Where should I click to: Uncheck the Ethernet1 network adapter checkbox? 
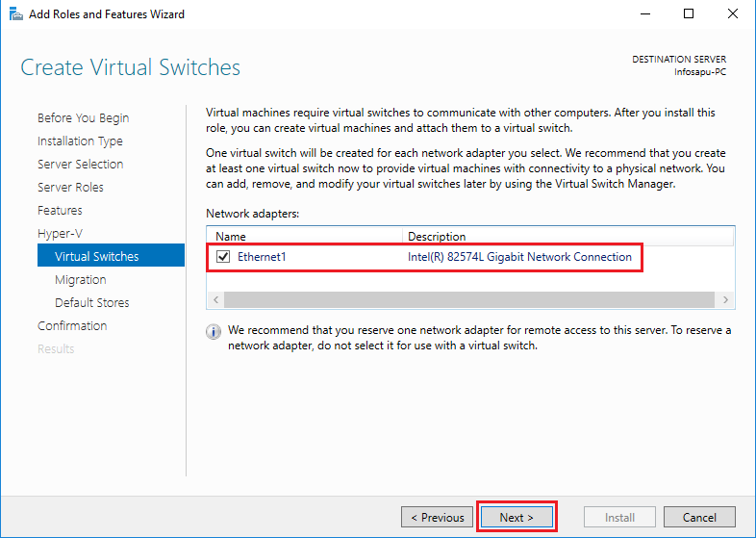[x=223, y=257]
